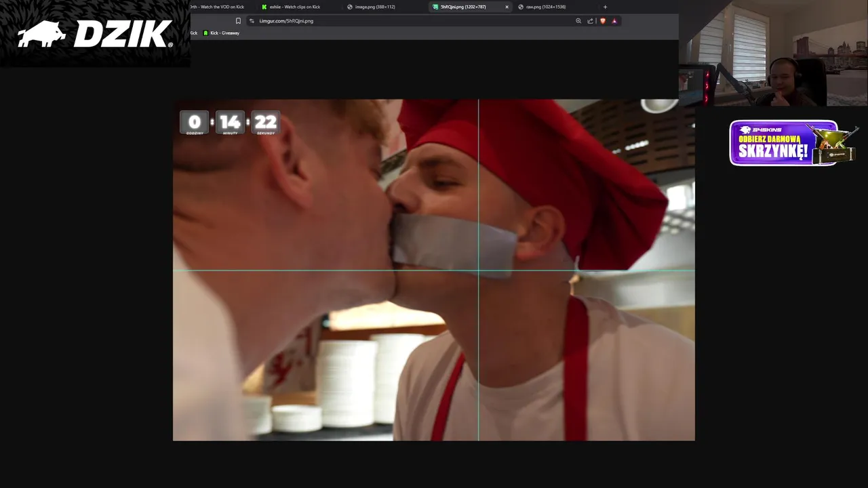This screenshot has height=488, width=868.
Task: Close the ShRQjni.png tab
Action: point(507,7)
